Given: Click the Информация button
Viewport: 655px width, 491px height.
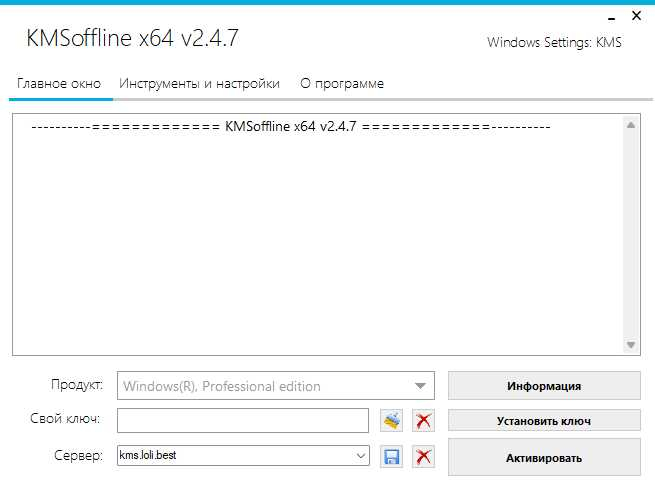Looking at the screenshot, I should point(544,386).
